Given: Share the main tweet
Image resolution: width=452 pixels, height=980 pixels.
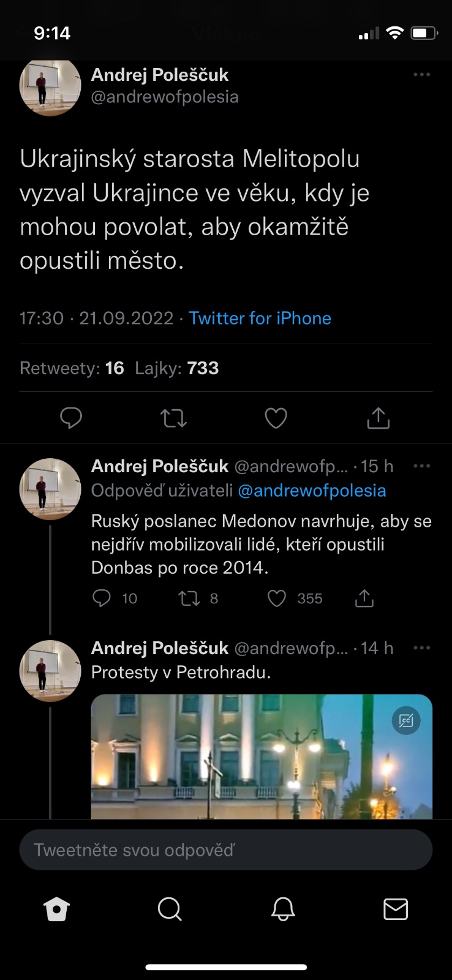Looking at the screenshot, I should click(378, 418).
